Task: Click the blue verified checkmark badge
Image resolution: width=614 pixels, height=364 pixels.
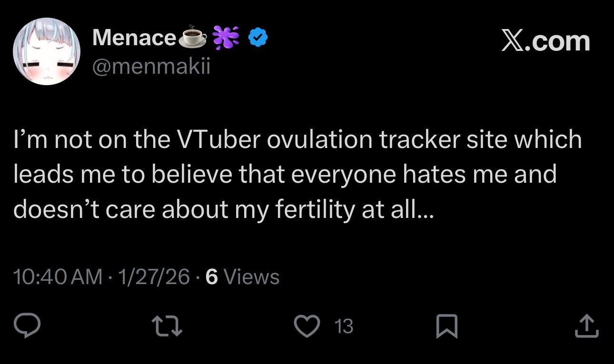Action: coord(259,37)
